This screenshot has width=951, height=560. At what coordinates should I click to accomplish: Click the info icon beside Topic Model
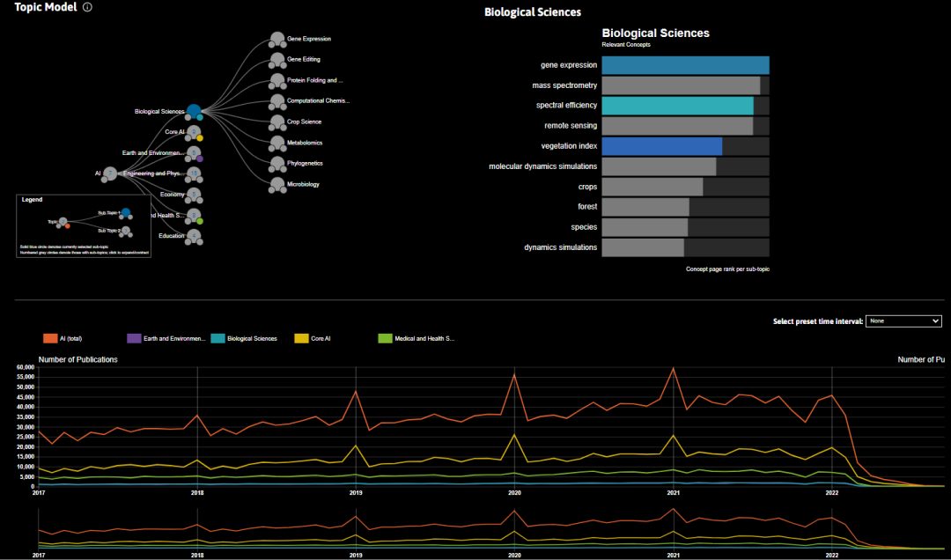(87, 7)
